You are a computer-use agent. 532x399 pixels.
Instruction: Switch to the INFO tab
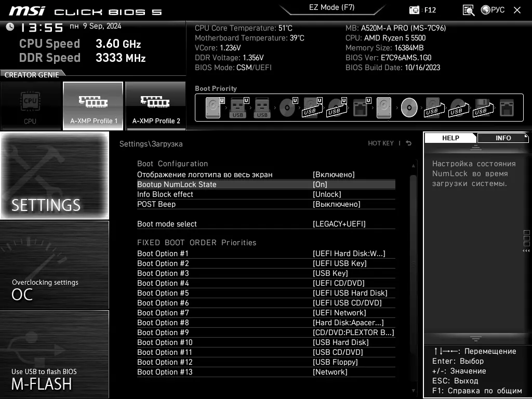click(503, 138)
